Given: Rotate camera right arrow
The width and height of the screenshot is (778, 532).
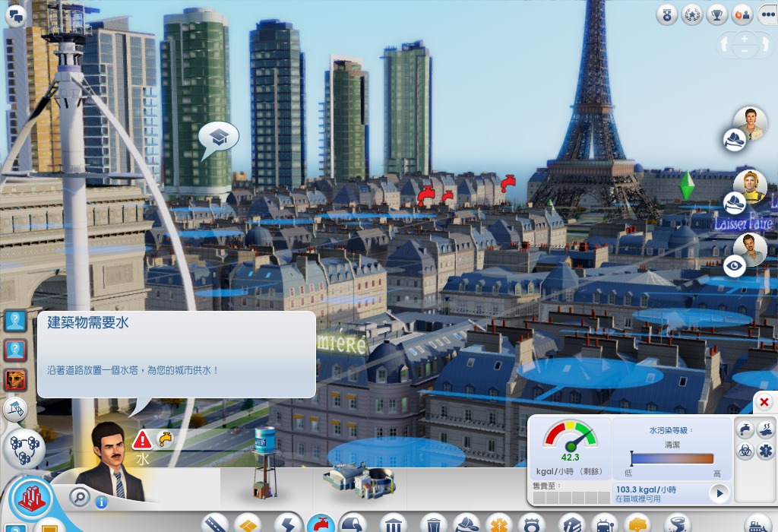Looking at the screenshot, I should (x=764, y=45).
